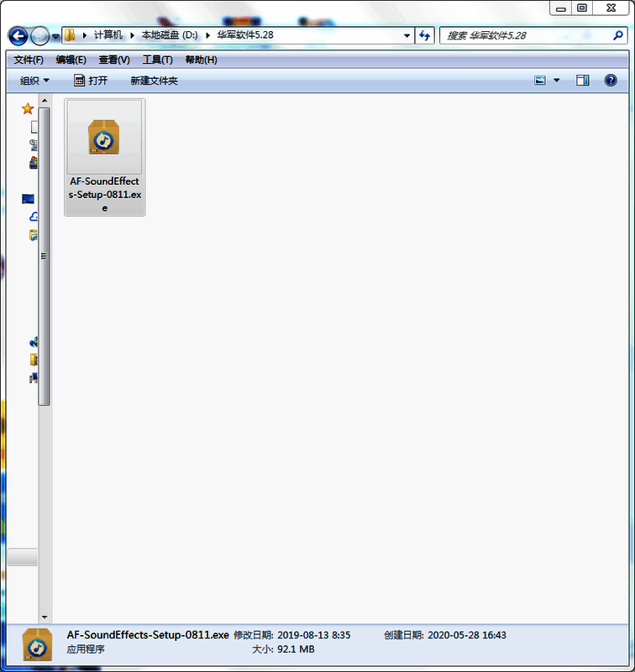Screen dimensions: 635x672
Task: Click the search magnifier icon
Action: [x=617, y=36]
